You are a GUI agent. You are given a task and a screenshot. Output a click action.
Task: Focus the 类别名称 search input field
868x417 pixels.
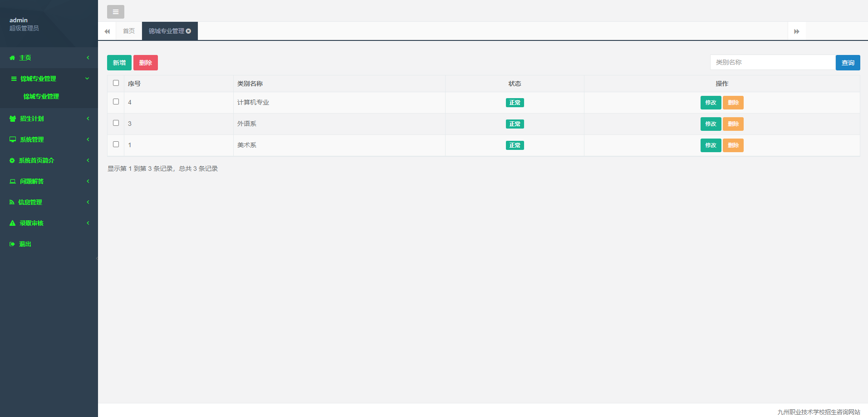click(773, 62)
